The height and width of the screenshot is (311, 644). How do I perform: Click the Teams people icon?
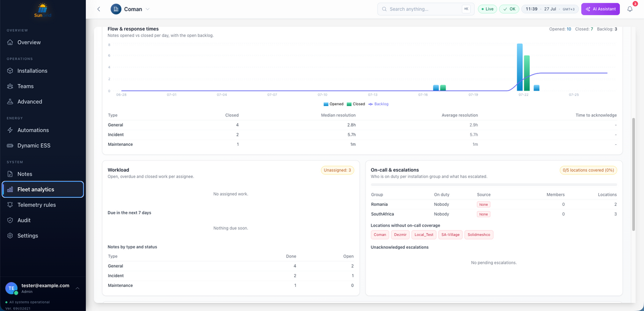(x=10, y=86)
